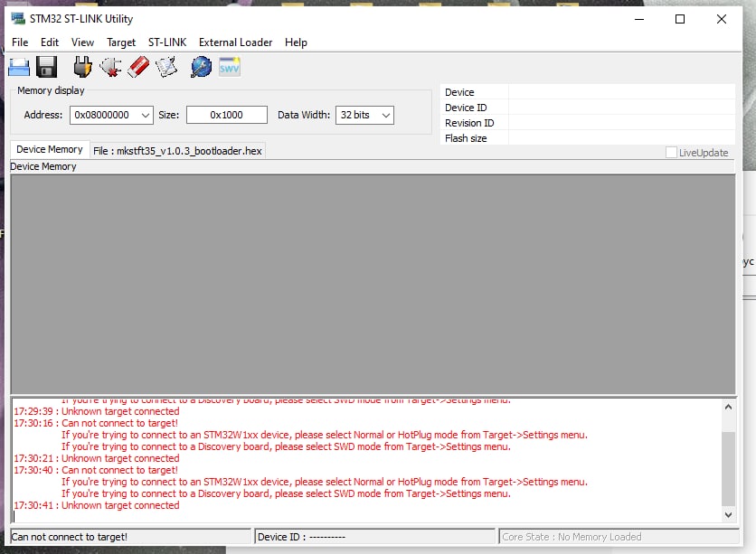Switch to mkstft35 bootloader hex file tab
The height and width of the screenshot is (554, 756).
[x=177, y=151]
